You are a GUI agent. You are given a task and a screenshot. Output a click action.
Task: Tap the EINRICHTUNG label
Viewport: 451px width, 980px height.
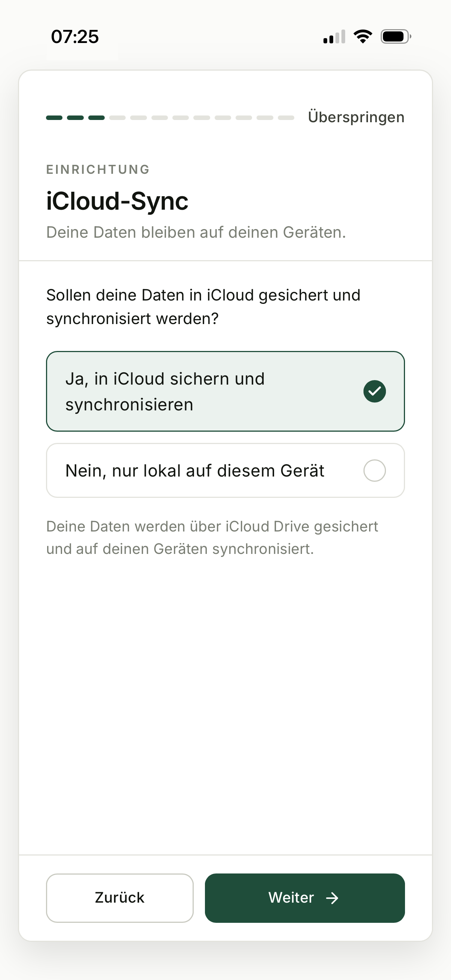(x=98, y=169)
